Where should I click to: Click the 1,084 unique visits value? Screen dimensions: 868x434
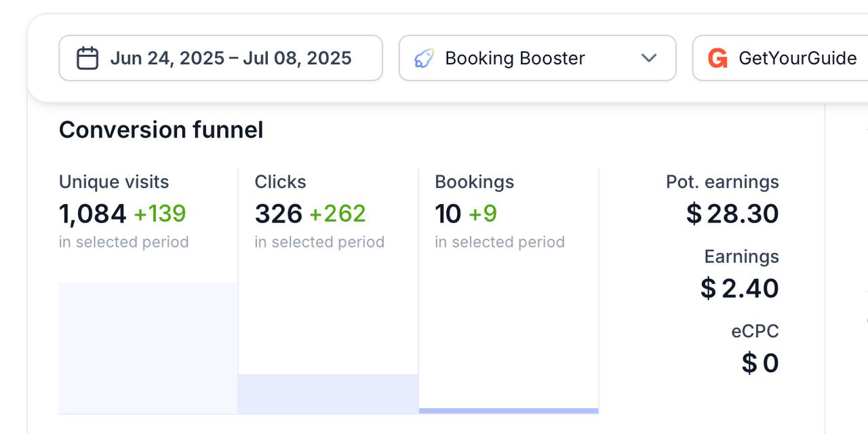[x=93, y=214]
